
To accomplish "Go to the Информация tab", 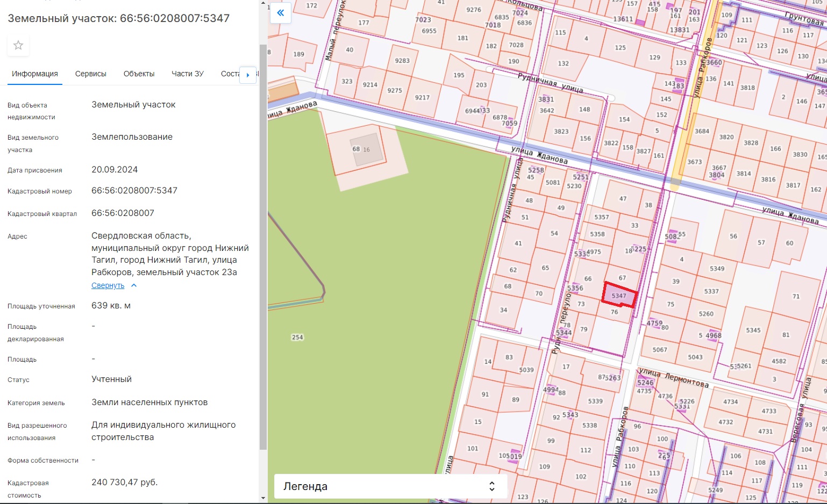I will [x=35, y=74].
